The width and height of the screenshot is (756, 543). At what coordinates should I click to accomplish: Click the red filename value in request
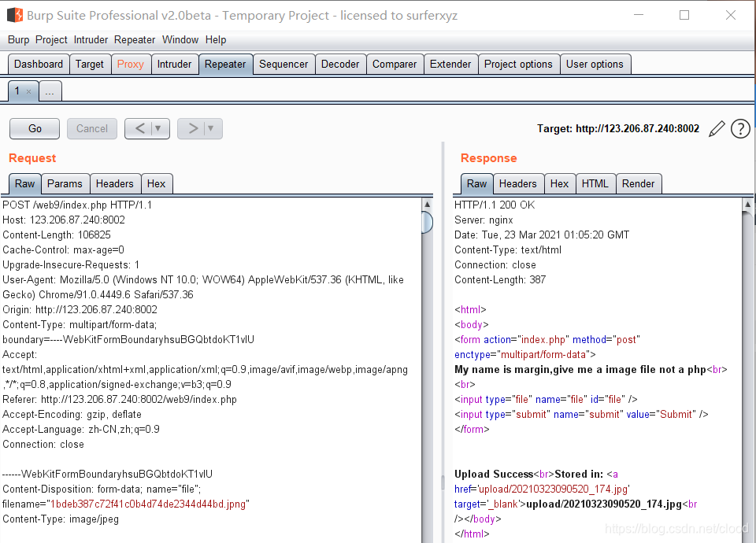point(148,504)
